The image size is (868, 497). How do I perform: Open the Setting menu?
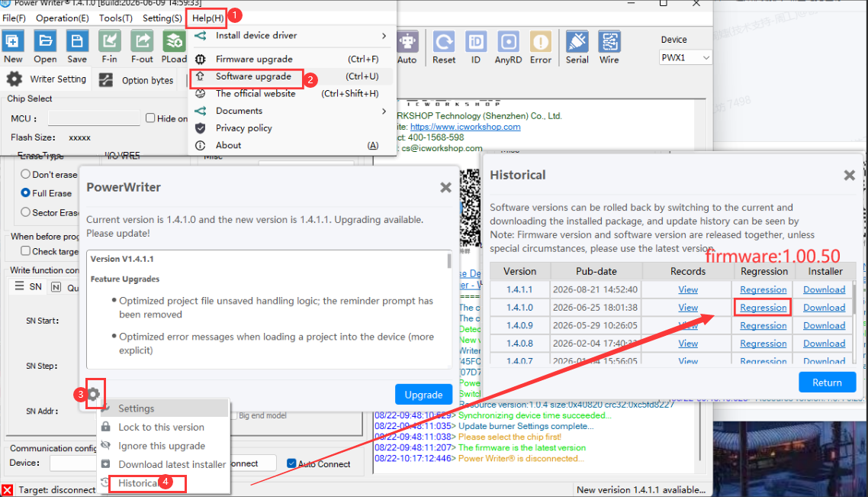[x=162, y=18]
